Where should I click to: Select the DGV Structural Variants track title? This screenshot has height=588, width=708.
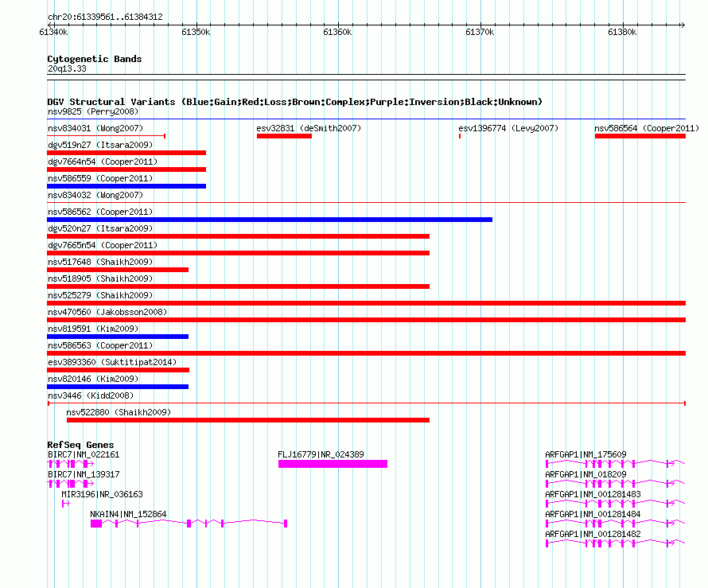click(295, 102)
